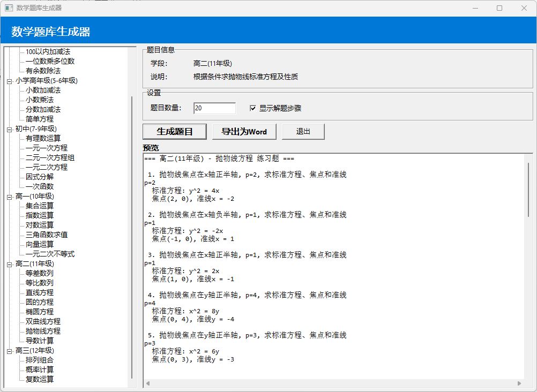Select 一元二次方程 topic

click(47, 167)
